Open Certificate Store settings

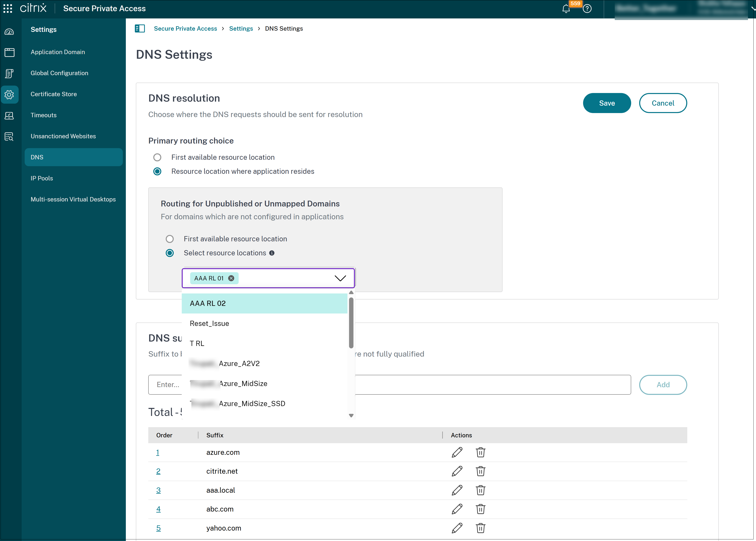(x=54, y=94)
